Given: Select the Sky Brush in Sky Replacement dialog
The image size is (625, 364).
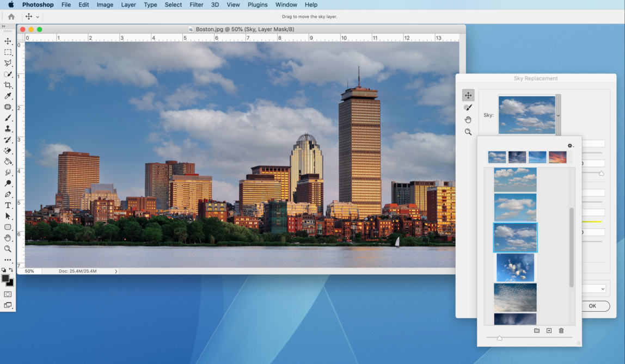Looking at the screenshot, I should coord(468,107).
